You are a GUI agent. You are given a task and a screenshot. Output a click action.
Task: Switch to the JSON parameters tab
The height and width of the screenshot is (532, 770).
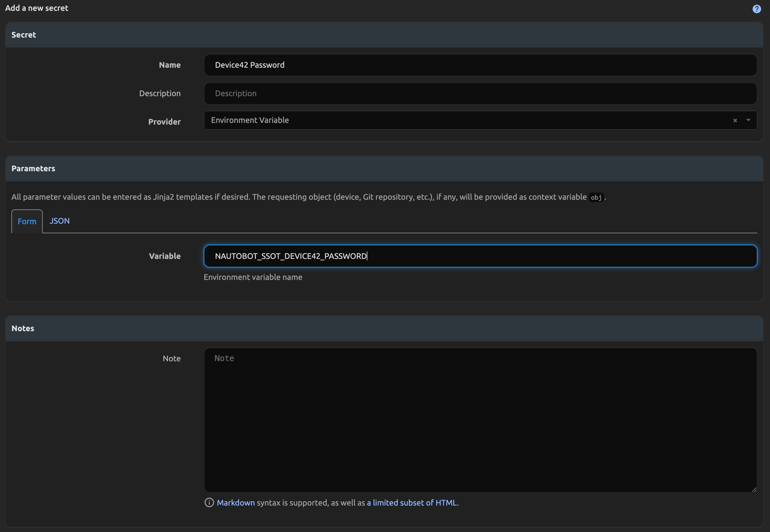59,221
